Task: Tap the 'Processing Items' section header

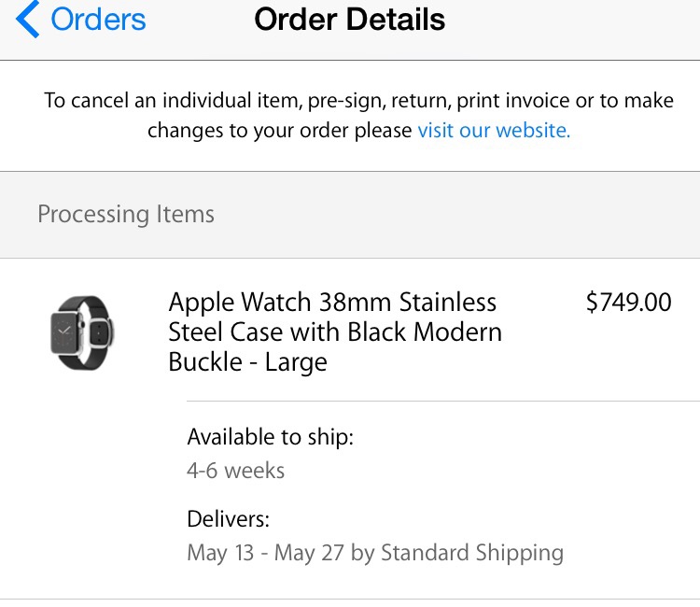Action: pyautogui.click(x=126, y=215)
